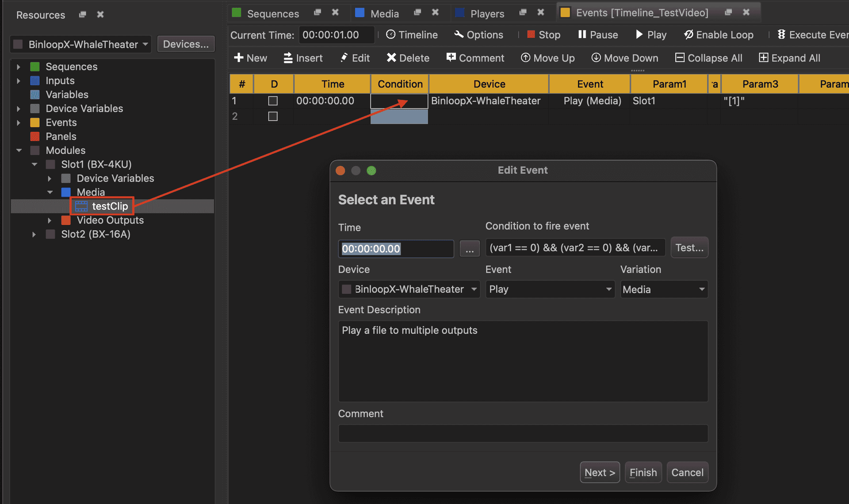Click the Comment icon in toolbar
The width and height of the screenshot is (849, 504).
tap(451, 57)
